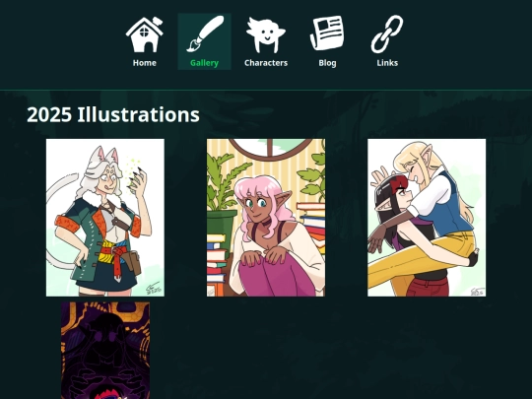The height and width of the screenshot is (399, 532).
Task: Click the 2025 Illustrations heading
Action: (113, 114)
